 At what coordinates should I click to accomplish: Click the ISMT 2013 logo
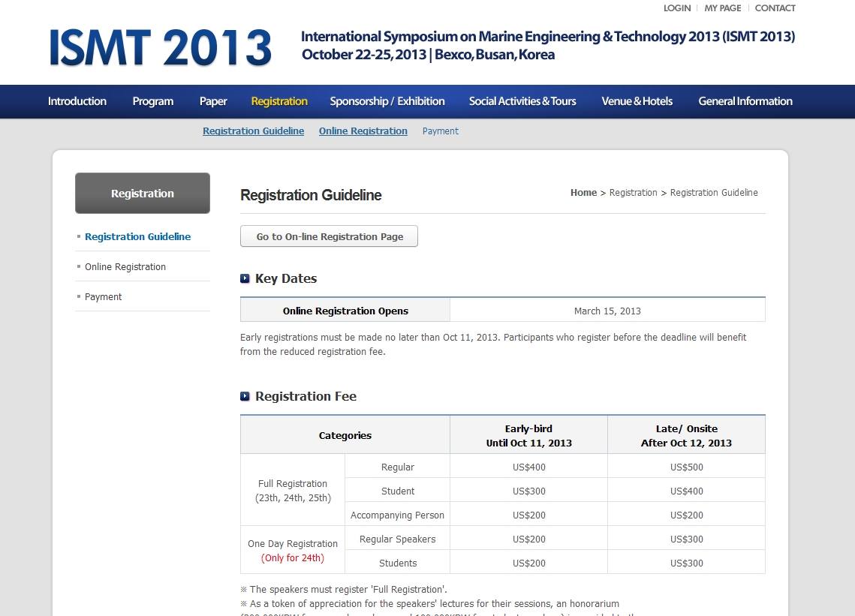point(161,47)
